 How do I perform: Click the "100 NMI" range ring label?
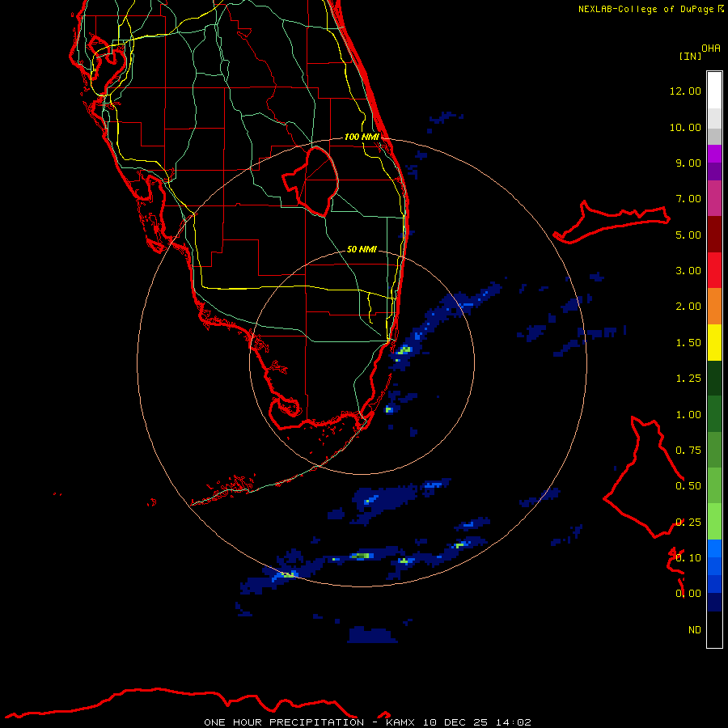[362, 137]
